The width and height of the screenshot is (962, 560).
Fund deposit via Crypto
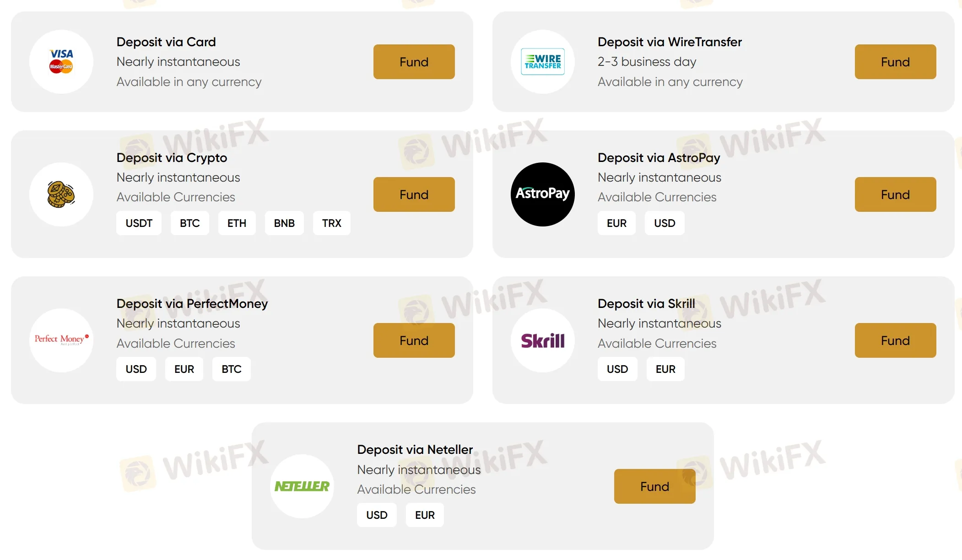(414, 194)
